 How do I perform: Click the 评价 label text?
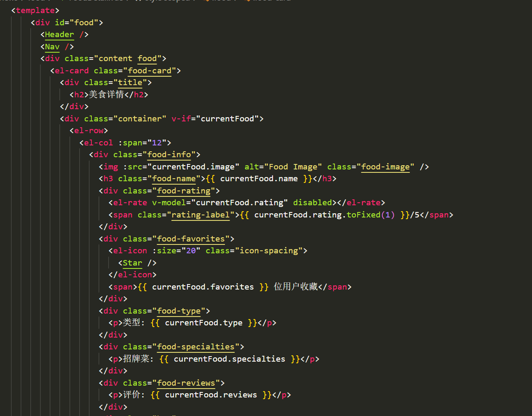click(131, 395)
